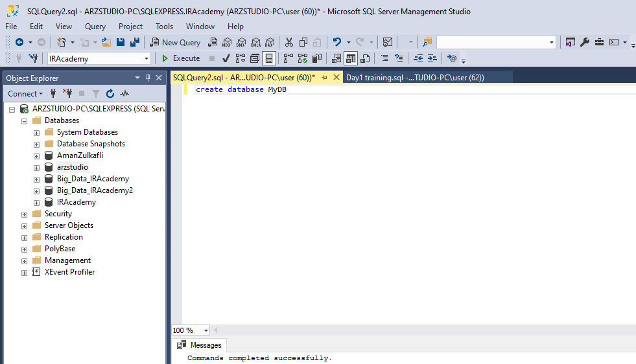The height and width of the screenshot is (364, 636).
Task: Open the Find search combo box dropdown
Action: [551, 42]
